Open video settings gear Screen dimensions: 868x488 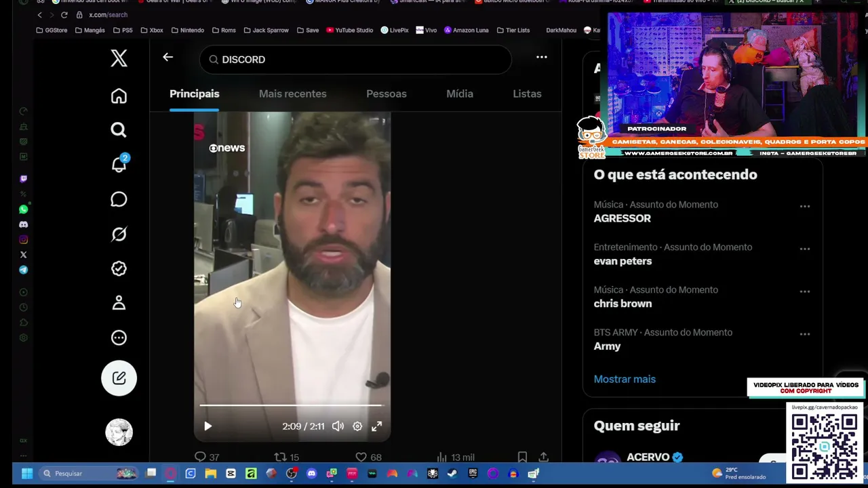(x=357, y=426)
